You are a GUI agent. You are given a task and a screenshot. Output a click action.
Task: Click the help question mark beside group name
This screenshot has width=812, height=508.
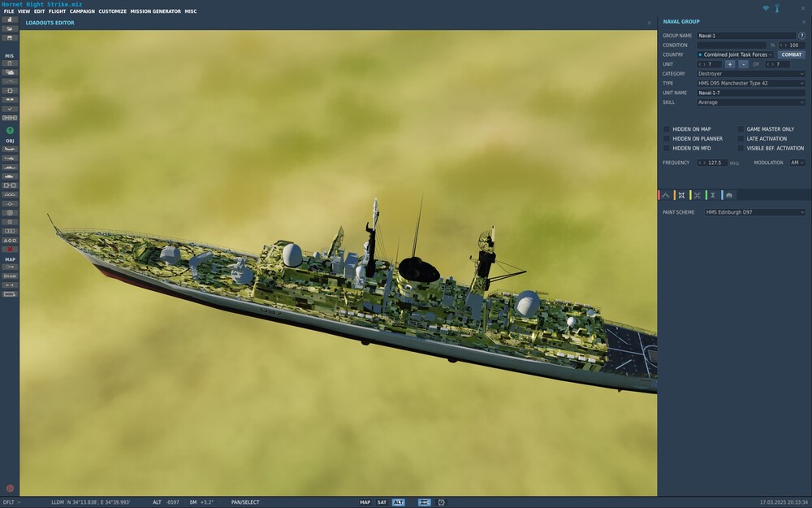pyautogui.click(x=801, y=36)
